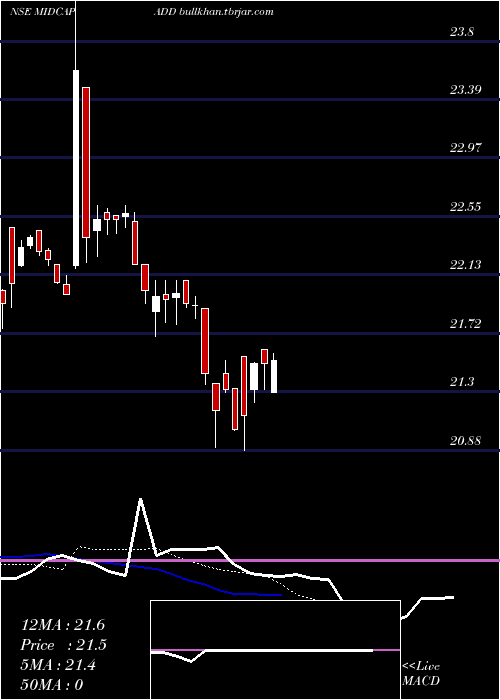Select the tallest white candlestick near 23.39
Viewport: 500px width, 700px height.
(76, 168)
